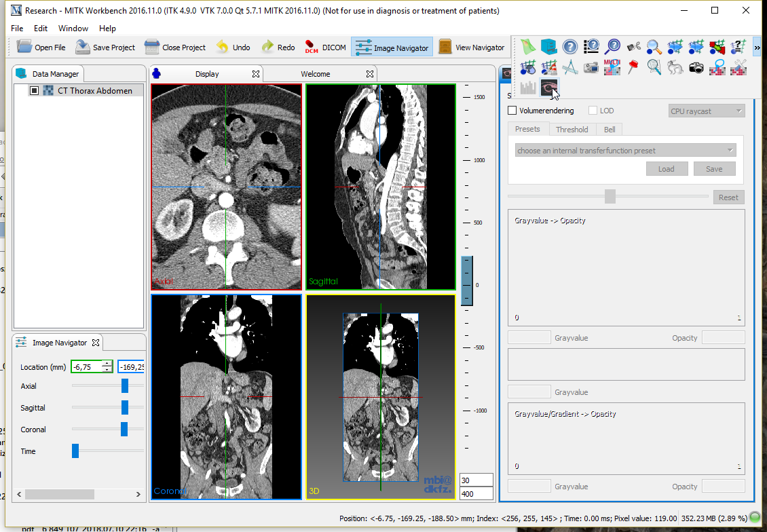The image size is (767, 532).
Task: Enable the Volumerendering checkbox
Action: (512, 111)
